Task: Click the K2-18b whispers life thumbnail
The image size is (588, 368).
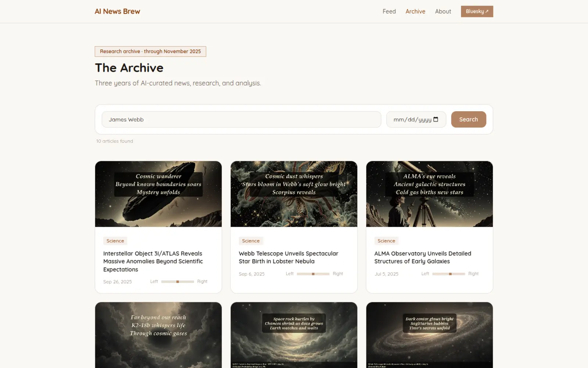Action: coord(158,335)
